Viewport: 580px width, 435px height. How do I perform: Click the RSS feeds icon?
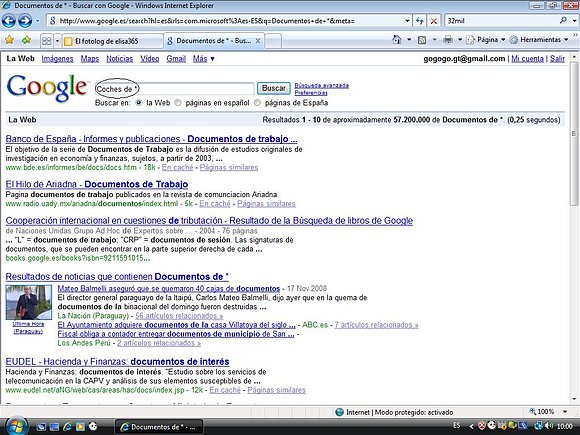422,40
